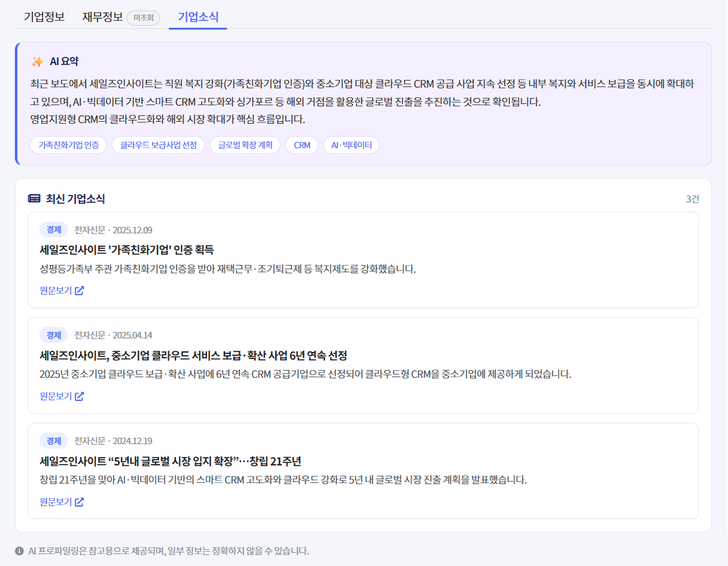Click the 전자신문 · 2025.12.09 source line

113,230
